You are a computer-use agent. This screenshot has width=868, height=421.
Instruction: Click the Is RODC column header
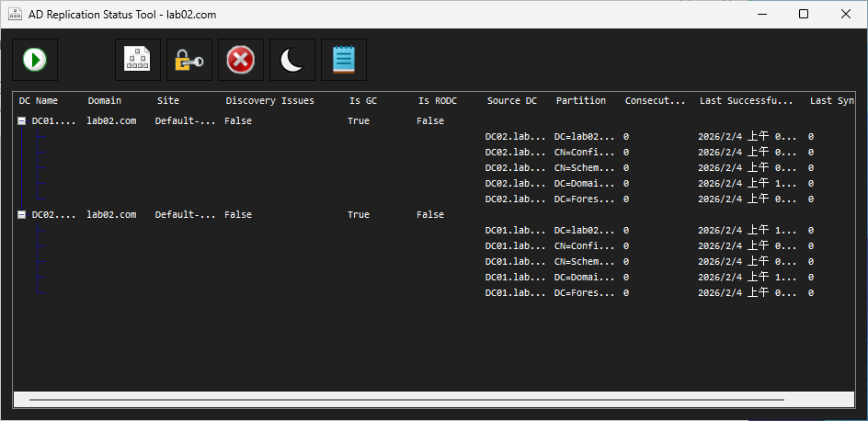coord(438,101)
